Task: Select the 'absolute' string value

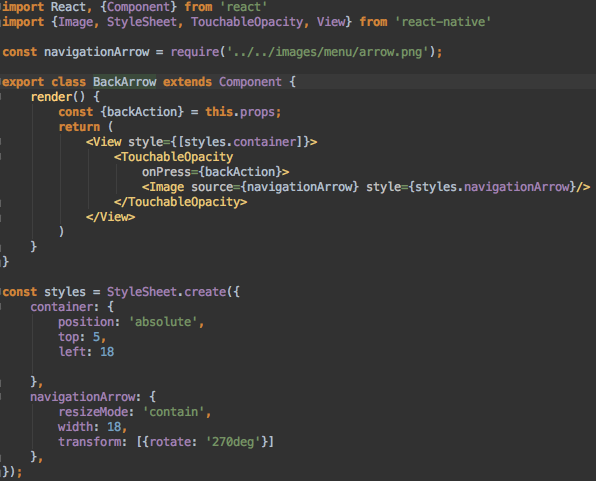Action: tap(163, 322)
